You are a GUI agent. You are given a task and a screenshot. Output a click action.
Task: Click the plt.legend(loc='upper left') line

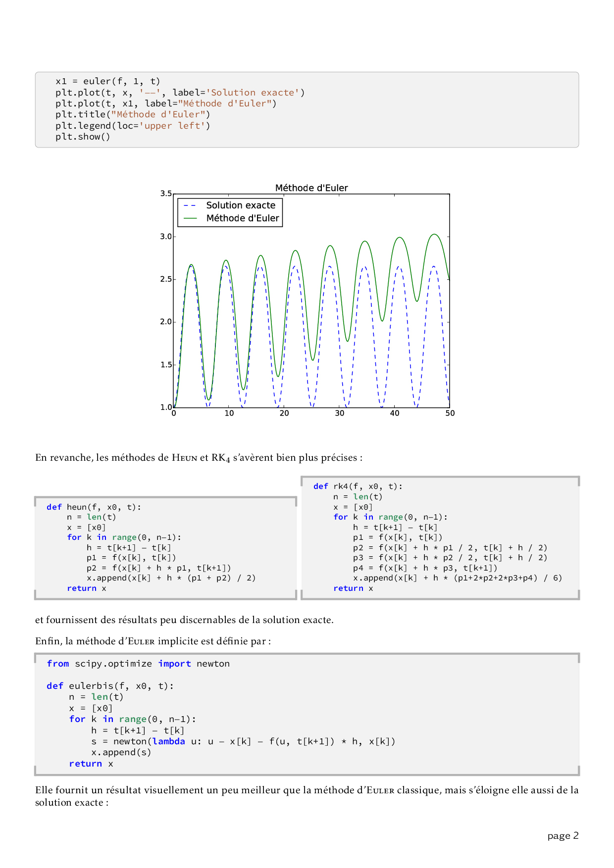(133, 126)
